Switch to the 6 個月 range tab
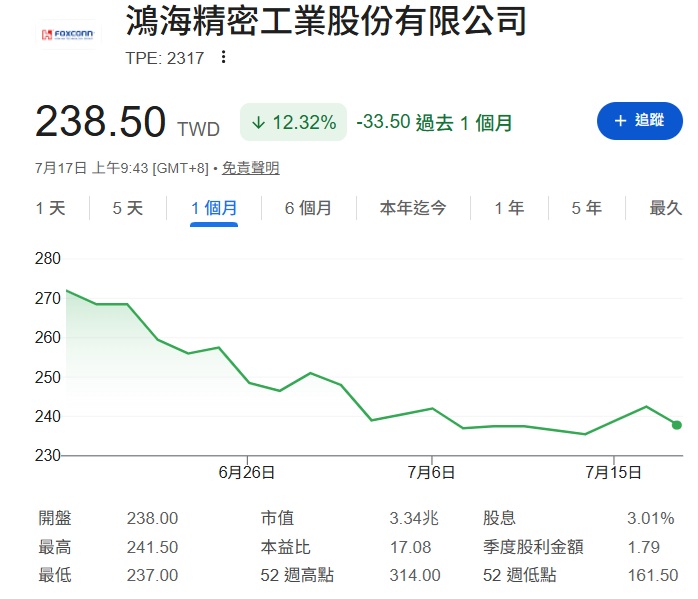Viewport: 698px width, 599px height. click(x=308, y=208)
